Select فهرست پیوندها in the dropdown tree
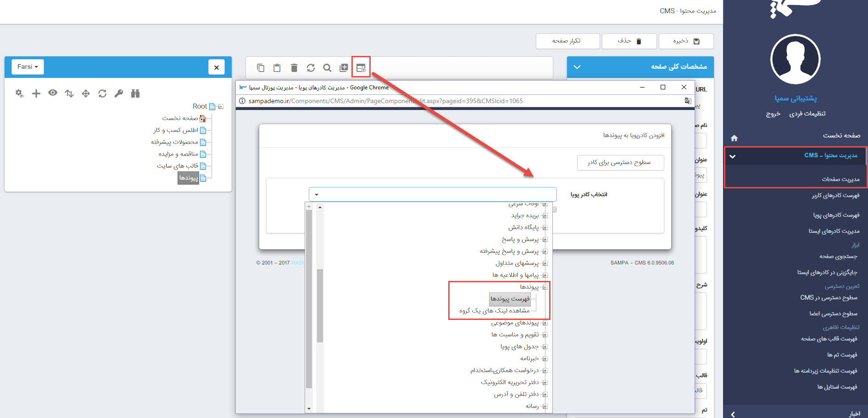The height and width of the screenshot is (418, 868). click(510, 299)
